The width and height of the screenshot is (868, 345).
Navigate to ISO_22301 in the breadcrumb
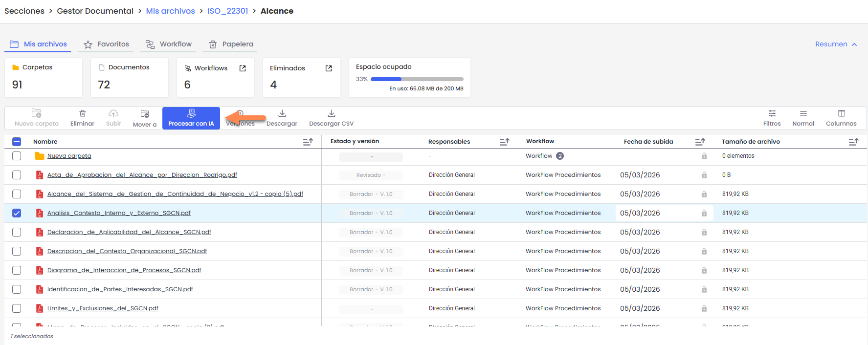(x=227, y=11)
